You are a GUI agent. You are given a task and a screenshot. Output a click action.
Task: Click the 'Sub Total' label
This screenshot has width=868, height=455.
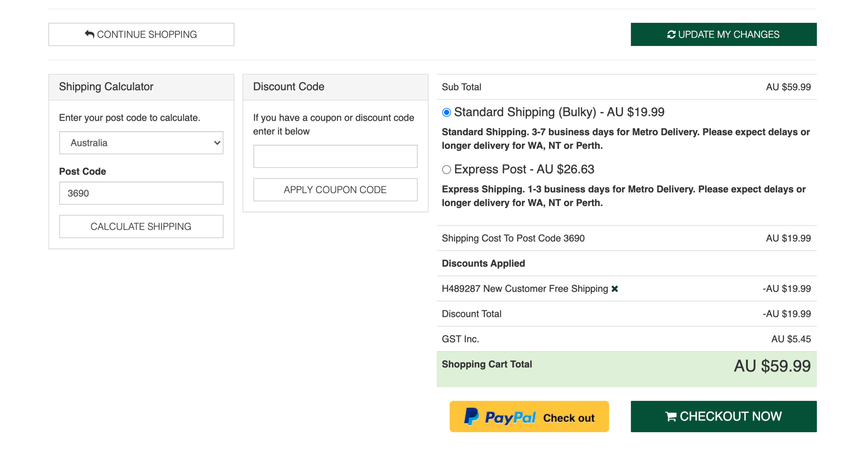pos(461,87)
